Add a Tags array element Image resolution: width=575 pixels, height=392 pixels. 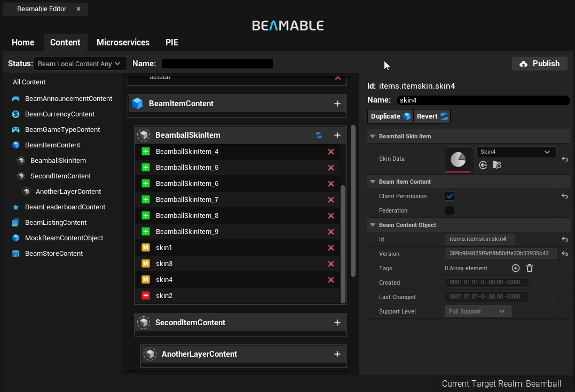(x=515, y=268)
